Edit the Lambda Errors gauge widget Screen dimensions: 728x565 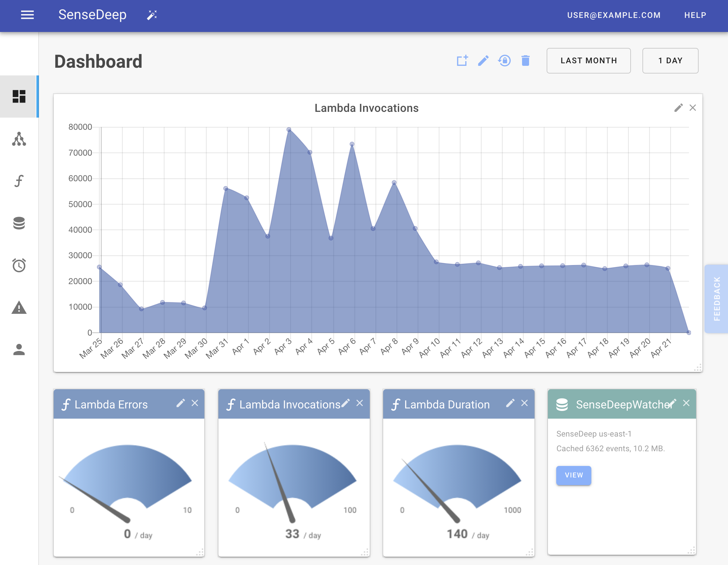pyautogui.click(x=180, y=403)
